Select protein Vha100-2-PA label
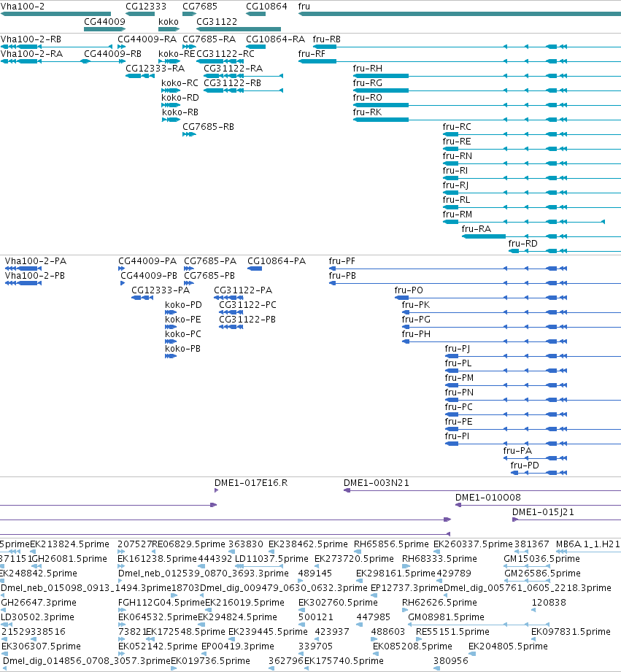621x672 pixels. point(36,261)
